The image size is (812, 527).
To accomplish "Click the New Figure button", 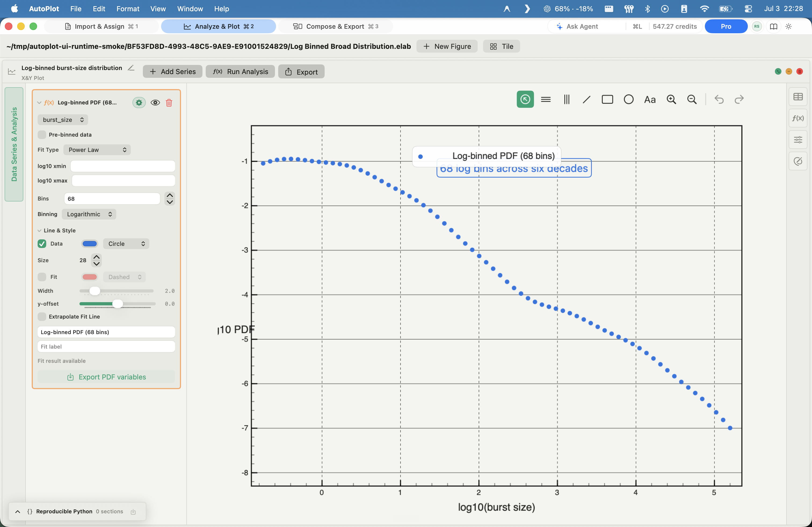I will (x=447, y=46).
